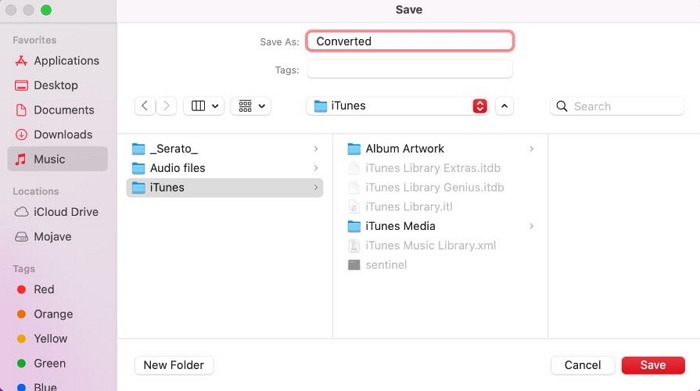This screenshot has height=391, width=700.
Task: Click the Search field
Action: [617, 106]
